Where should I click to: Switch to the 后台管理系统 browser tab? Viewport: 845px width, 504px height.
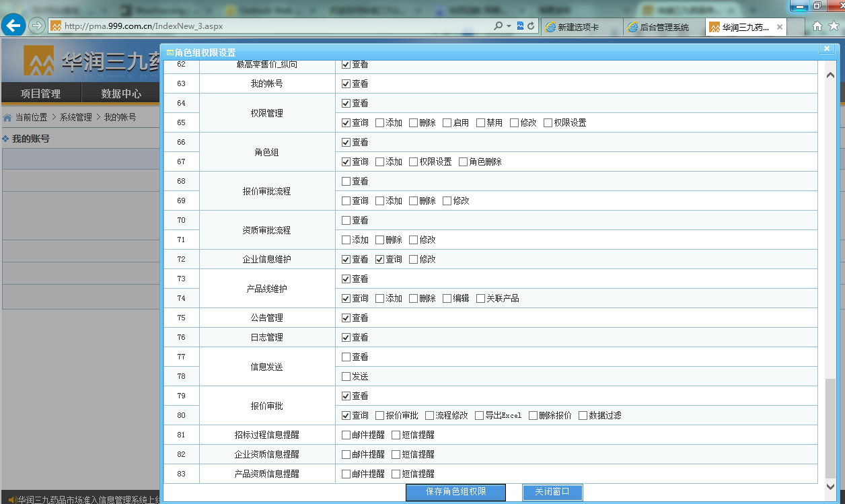[x=663, y=27]
